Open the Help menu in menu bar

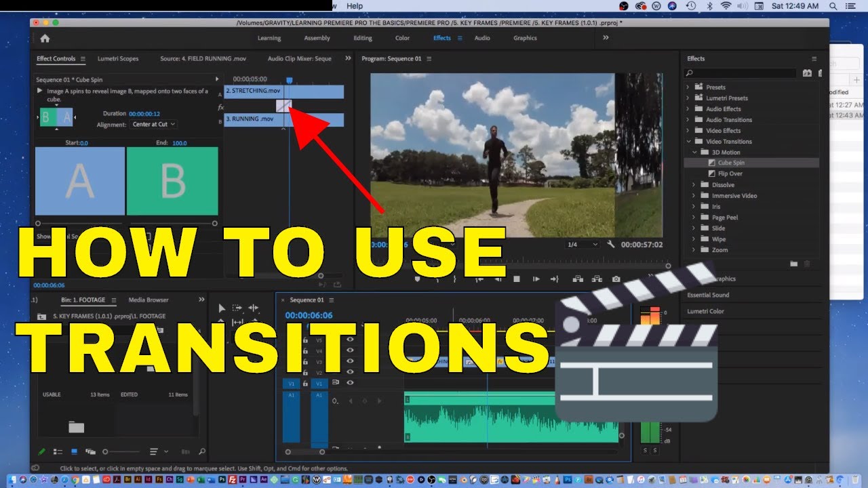(x=355, y=6)
